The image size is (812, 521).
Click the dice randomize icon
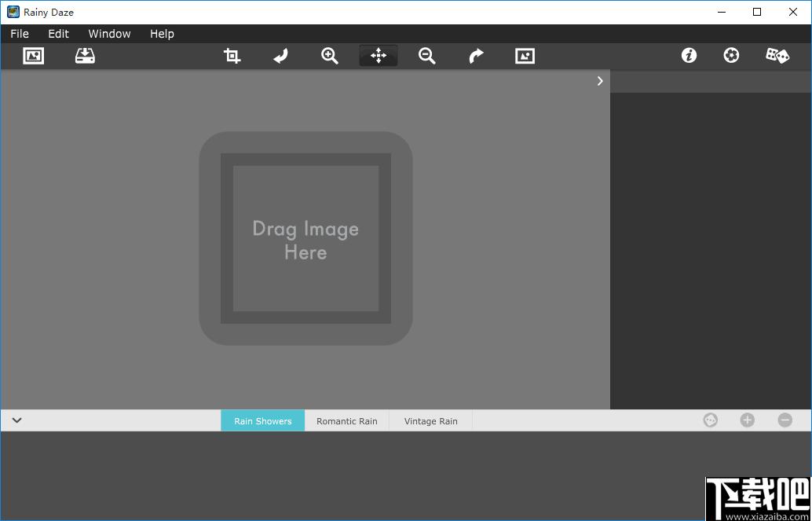tap(777, 56)
